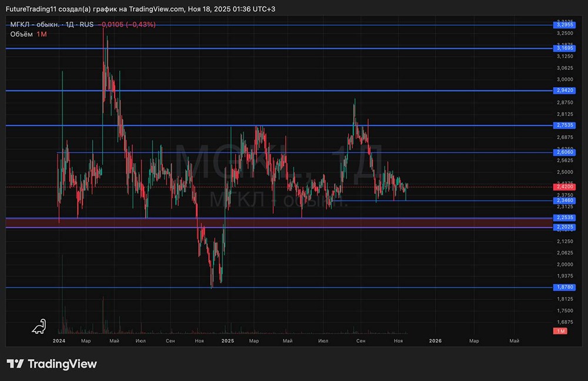Image resolution: width=588 pixels, height=381 pixels.
Task: Click the −0,0105 (−0,43%) price change
Action: [x=127, y=24]
